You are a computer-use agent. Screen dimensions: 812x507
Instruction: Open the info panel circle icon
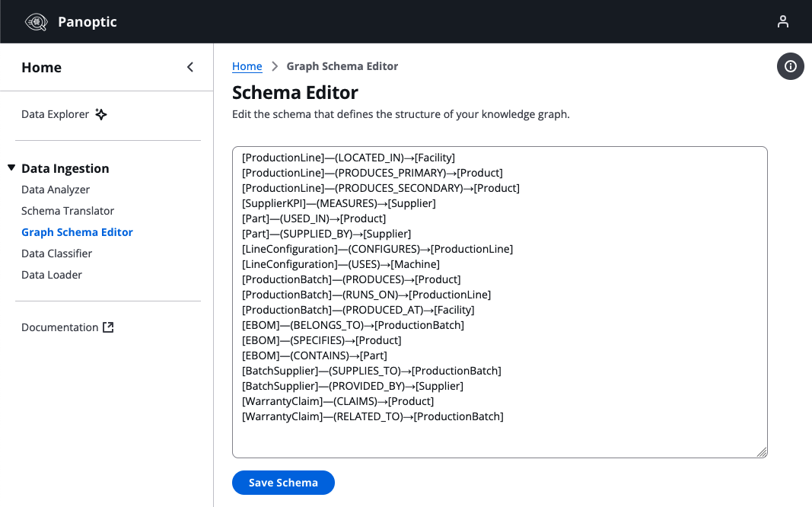click(x=790, y=66)
